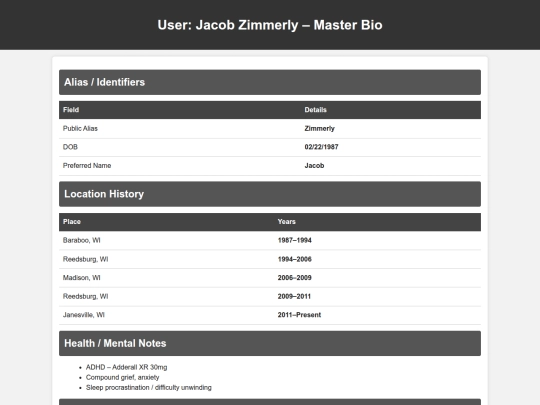Select the 'Health / Mental Notes' section header

tap(270, 344)
